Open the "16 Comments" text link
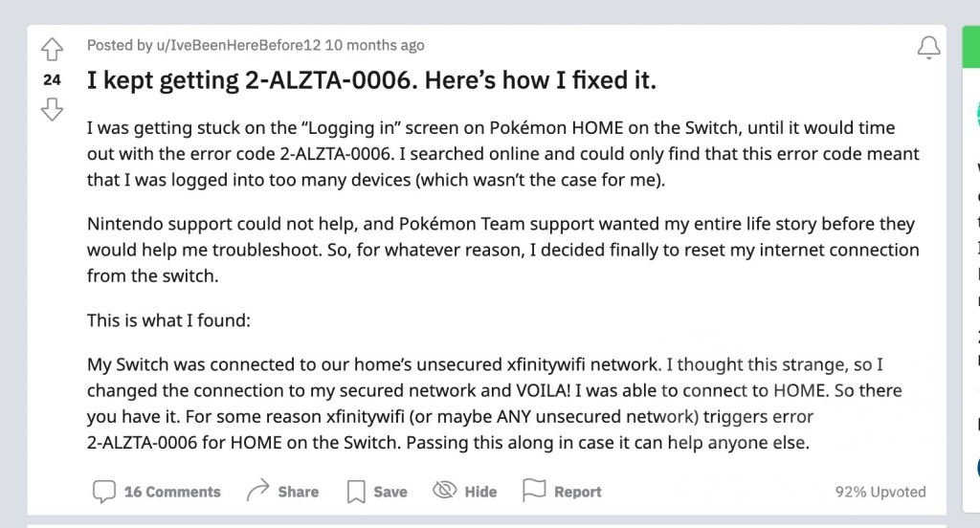The height and width of the screenshot is (528, 980). [172, 492]
